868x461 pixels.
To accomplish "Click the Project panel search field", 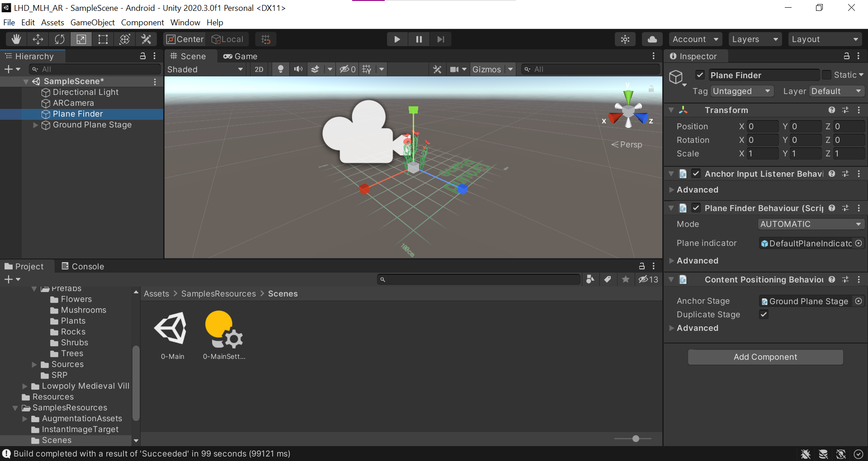I will [479, 279].
